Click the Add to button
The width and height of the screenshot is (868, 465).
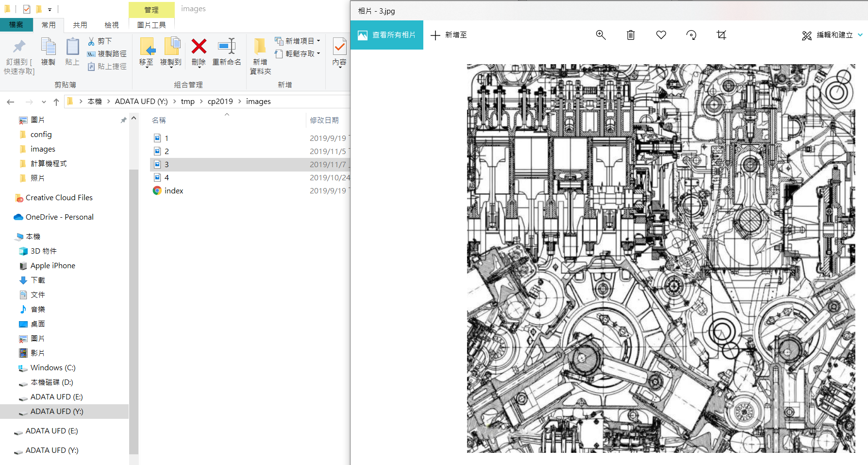click(449, 35)
